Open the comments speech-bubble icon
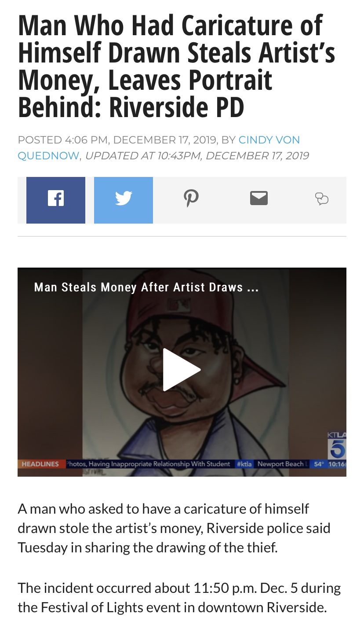 point(322,199)
